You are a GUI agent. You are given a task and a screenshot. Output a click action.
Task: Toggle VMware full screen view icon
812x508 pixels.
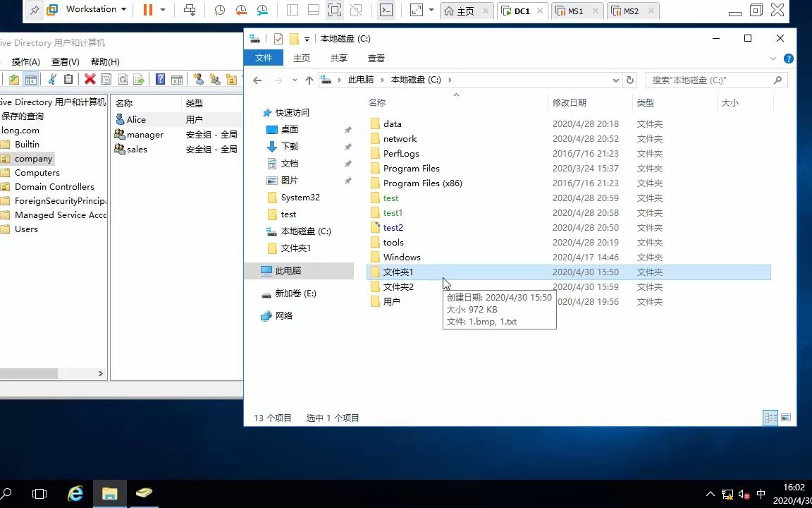(x=335, y=10)
